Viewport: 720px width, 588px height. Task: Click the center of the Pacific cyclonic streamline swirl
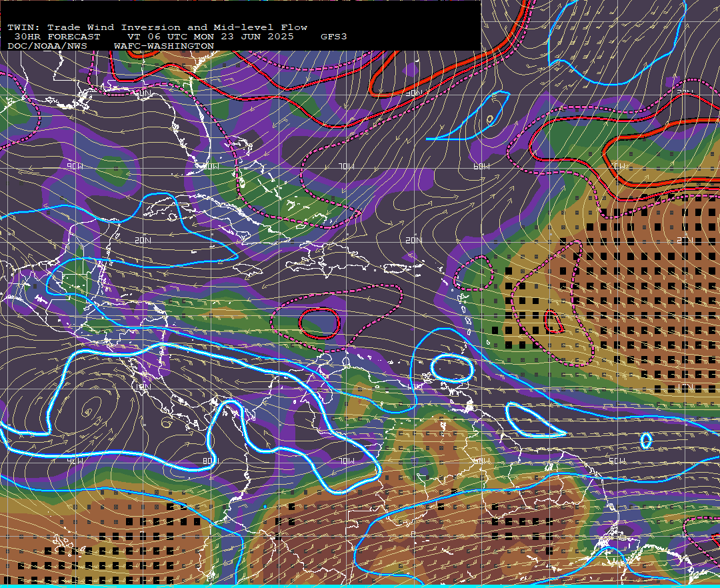pos(87,412)
